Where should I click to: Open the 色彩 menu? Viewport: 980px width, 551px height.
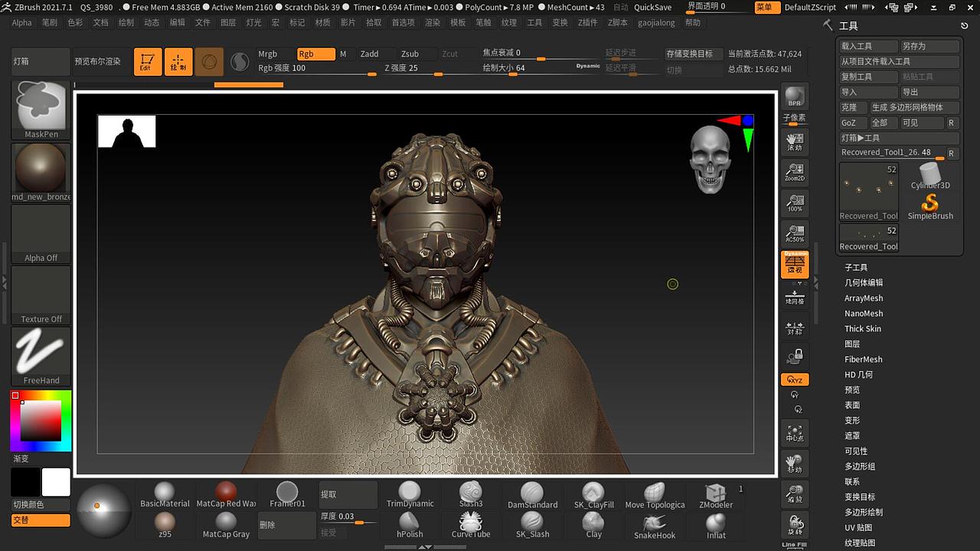(x=75, y=23)
